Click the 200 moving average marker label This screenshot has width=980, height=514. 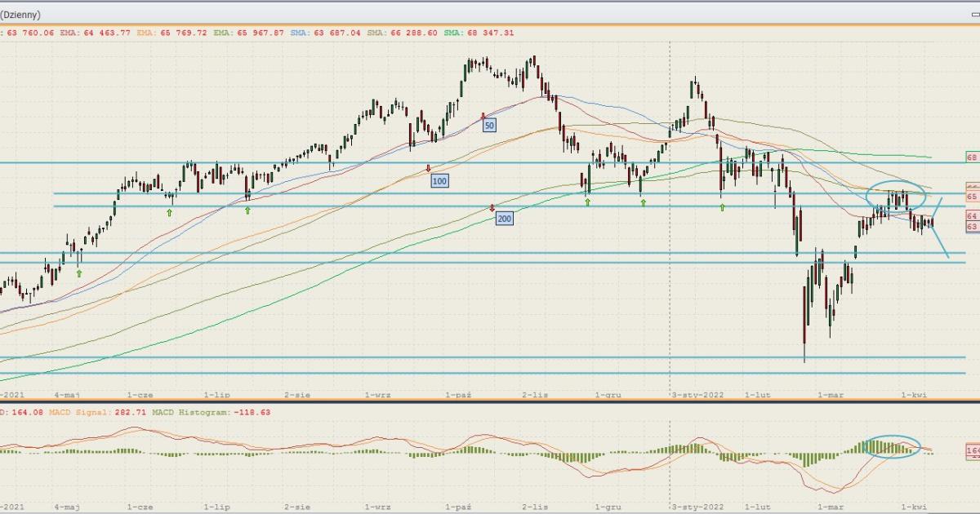(x=504, y=219)
